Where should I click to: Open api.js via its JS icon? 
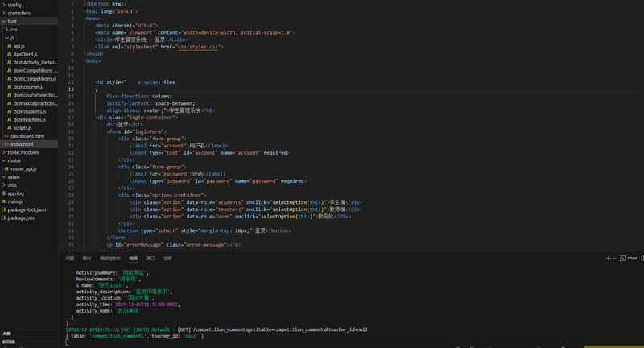pyautogui.click(x=9, y=46)
